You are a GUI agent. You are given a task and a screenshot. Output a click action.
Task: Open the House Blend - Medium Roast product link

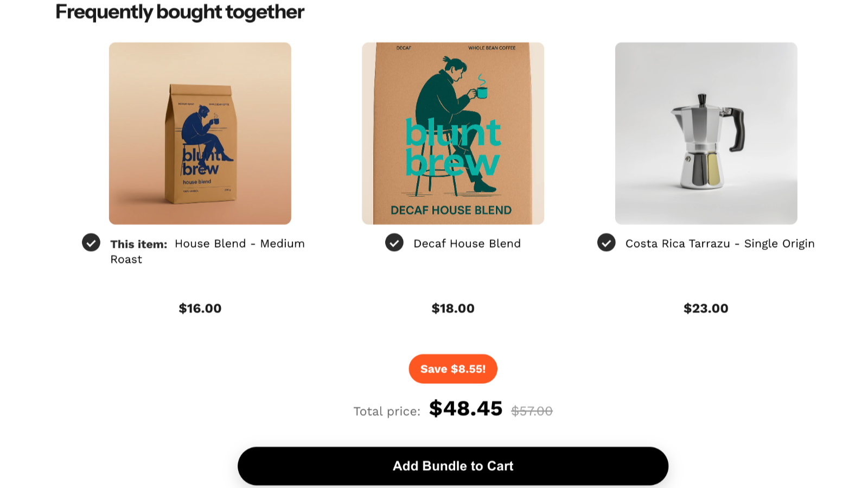pyautogui.click(x=239, y=243)
